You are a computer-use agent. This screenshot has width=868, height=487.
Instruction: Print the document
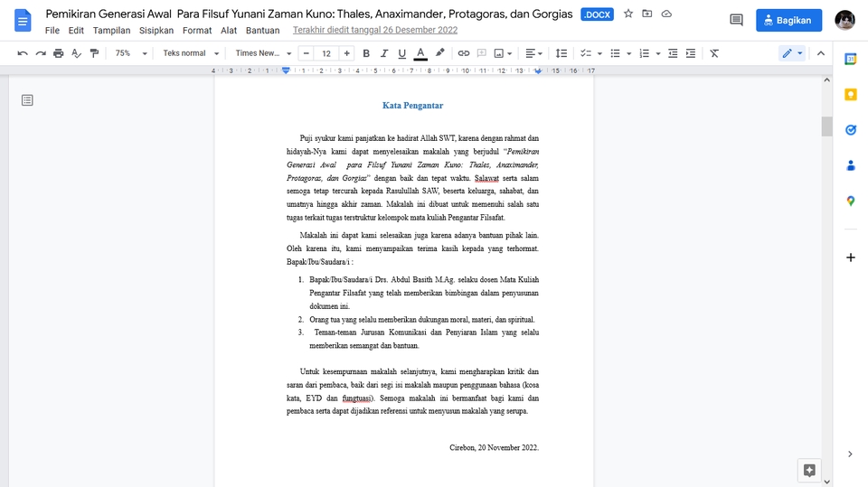(58, 53)
